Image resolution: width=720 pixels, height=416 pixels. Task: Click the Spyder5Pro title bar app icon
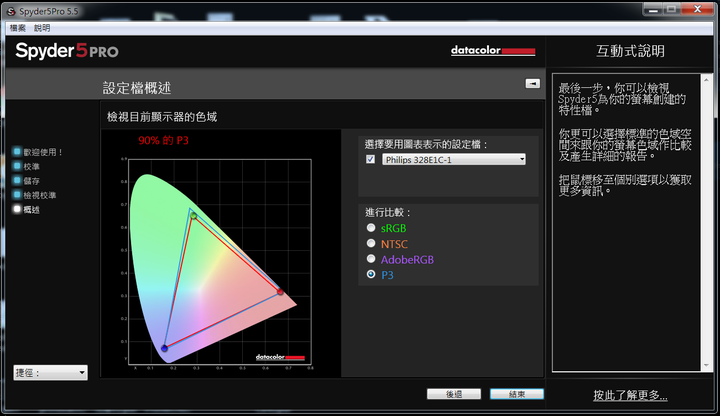[11, 11]
